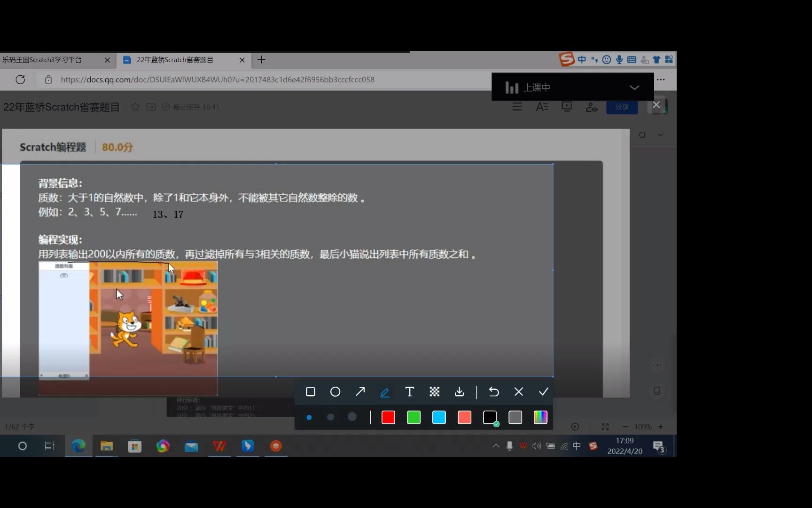Pick the red pen color
The width and height of the screenshot is (812, 508).
[x=388, y=417]
